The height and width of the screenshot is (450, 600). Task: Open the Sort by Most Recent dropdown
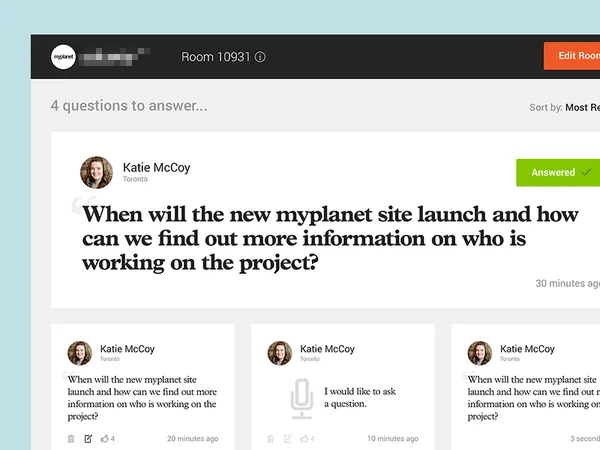point(564,107)
